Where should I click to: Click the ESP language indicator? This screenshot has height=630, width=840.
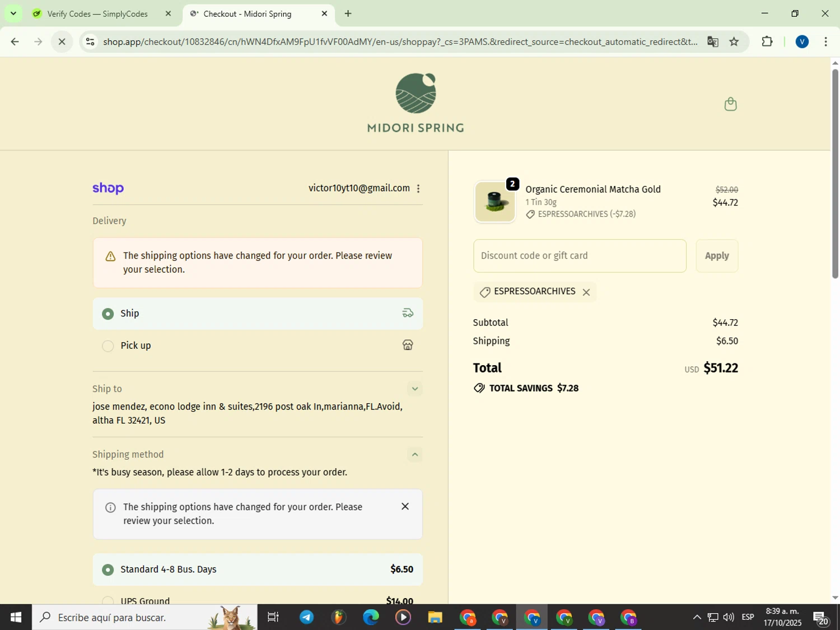point(748,617)
